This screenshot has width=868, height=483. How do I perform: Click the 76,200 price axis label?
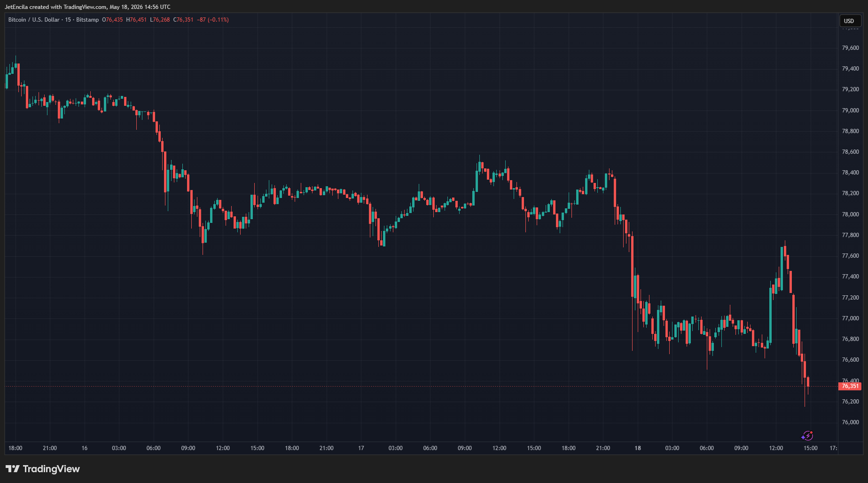point(850,402)
